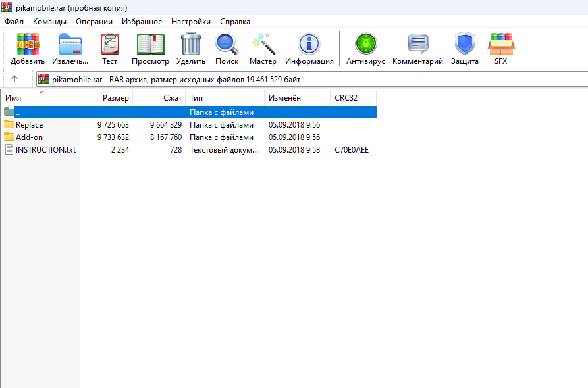Click packed size 8 167 760
The height and width of the screenshot is (388, 588).
166,137
